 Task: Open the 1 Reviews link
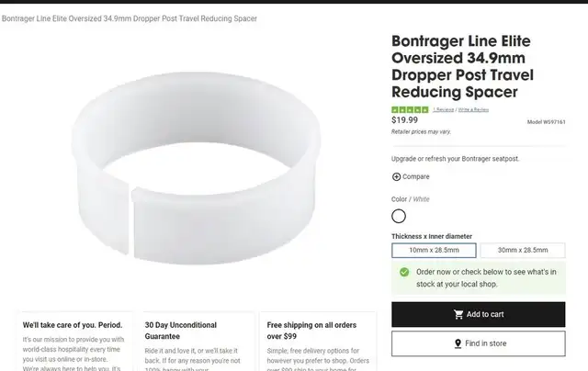pyautogui.click(x=443, y=110)
